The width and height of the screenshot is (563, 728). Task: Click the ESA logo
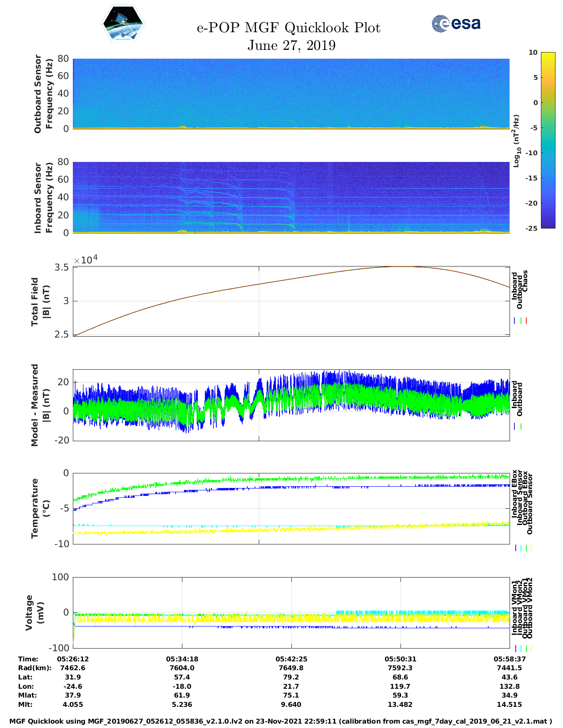coord(456,23)
